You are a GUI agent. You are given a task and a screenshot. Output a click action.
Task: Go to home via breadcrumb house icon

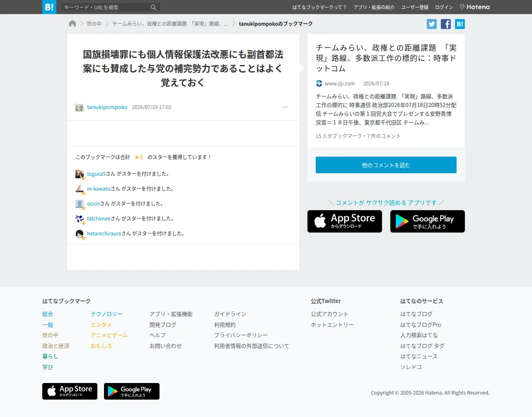[73, 24]
